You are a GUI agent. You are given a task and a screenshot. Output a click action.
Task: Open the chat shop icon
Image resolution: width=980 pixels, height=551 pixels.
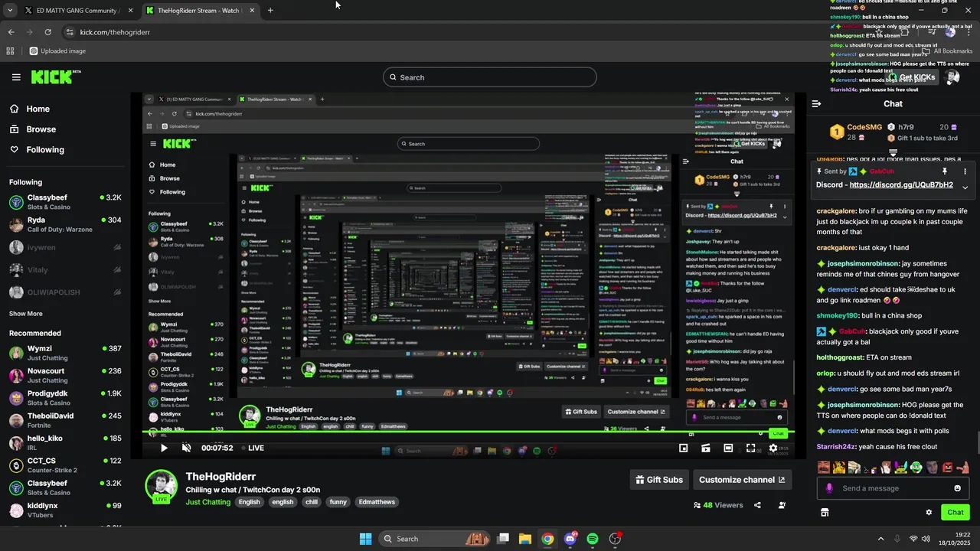825,513
